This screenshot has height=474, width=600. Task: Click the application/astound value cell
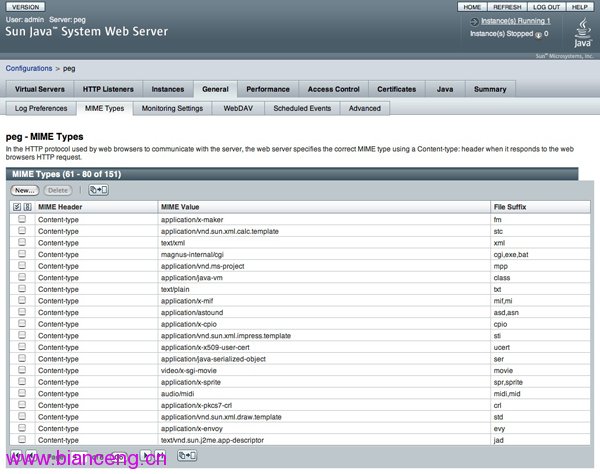click(324, 312)
